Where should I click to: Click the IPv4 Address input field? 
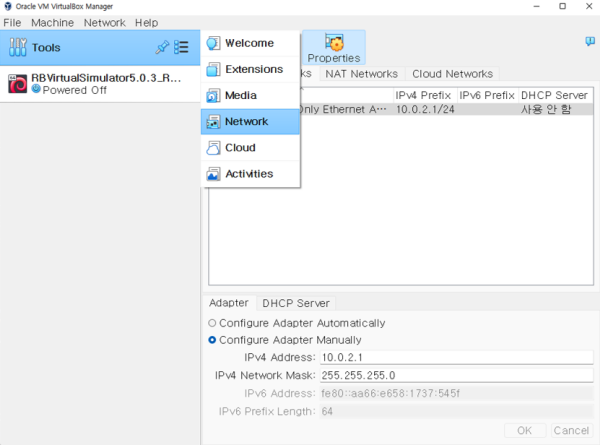point(457,357)
